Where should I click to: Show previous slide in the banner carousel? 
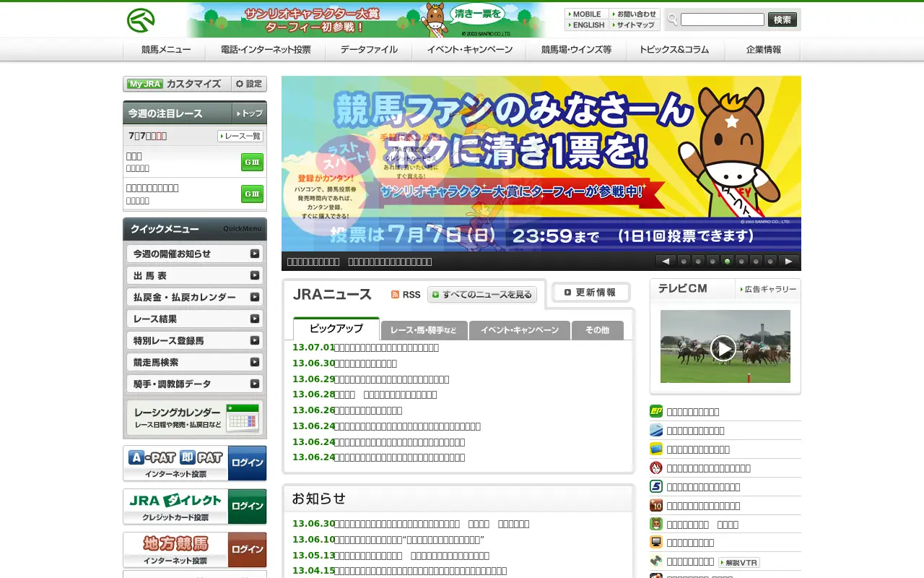666,262
